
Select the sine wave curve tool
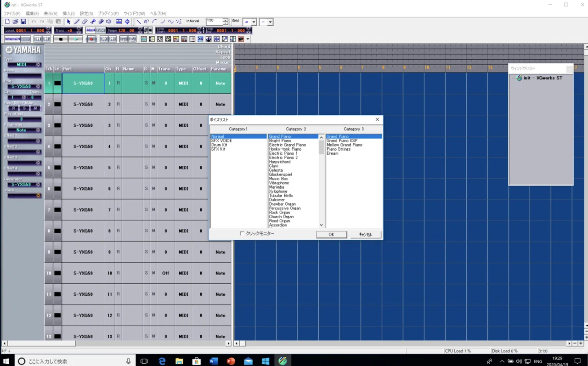point(170,22)
